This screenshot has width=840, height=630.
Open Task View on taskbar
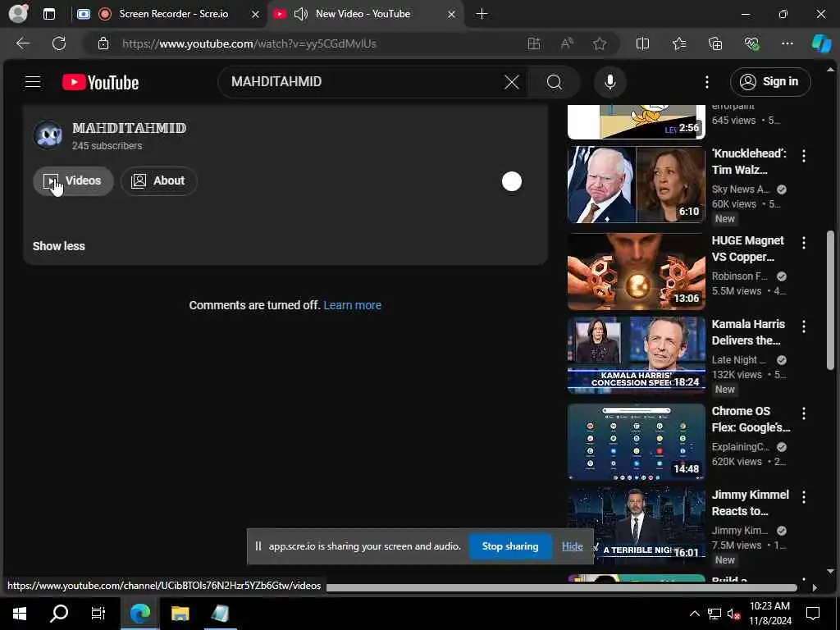click(x=98, y=614)
